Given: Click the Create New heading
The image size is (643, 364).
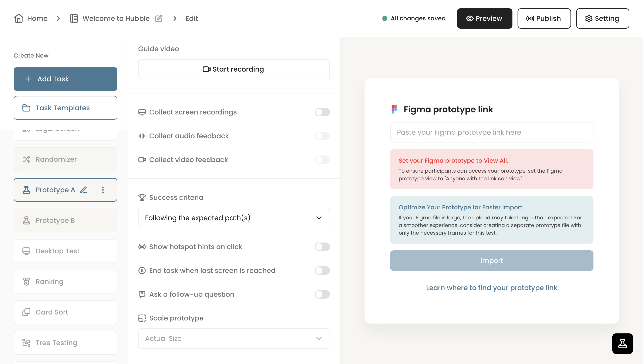Looking at the screenshot, I should click(x=31, y=55).
